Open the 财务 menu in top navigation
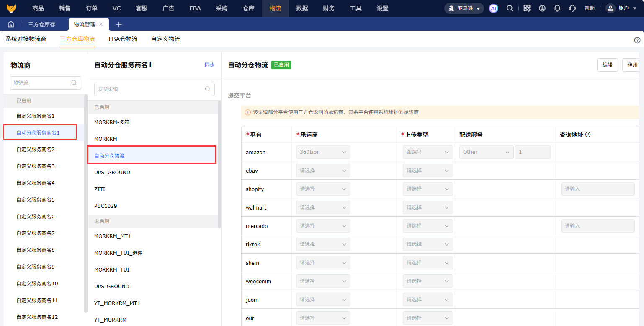The width and height of the screenshot is (644, 326). pyautogui.click(x=329, y=8)
